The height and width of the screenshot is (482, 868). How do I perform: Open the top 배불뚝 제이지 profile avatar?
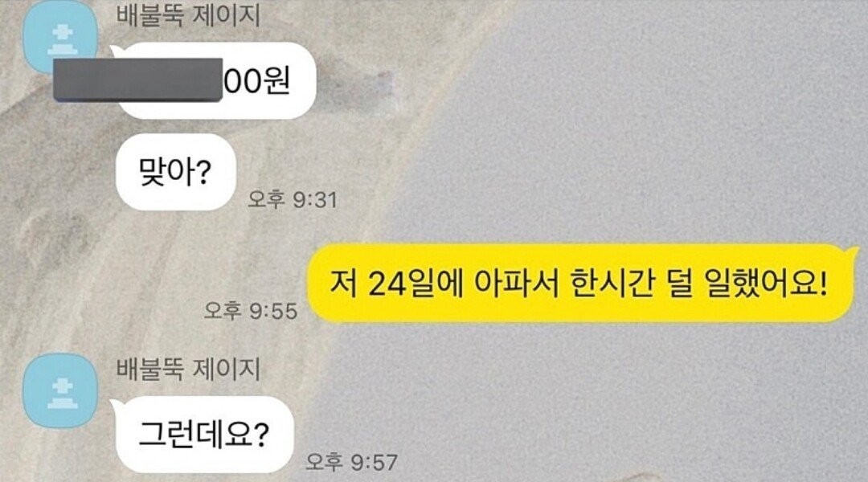pos(59,38)
